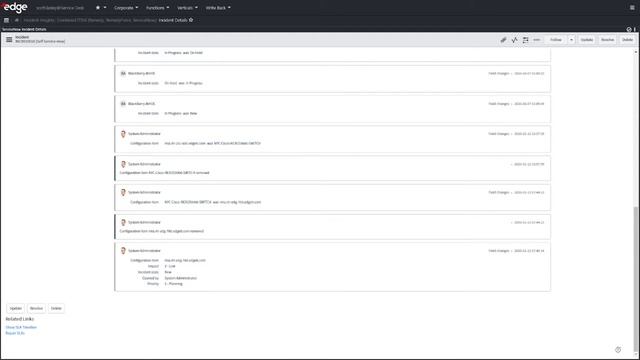
Task: Select '3 - Low' impact value
Action: pos(170,266)
